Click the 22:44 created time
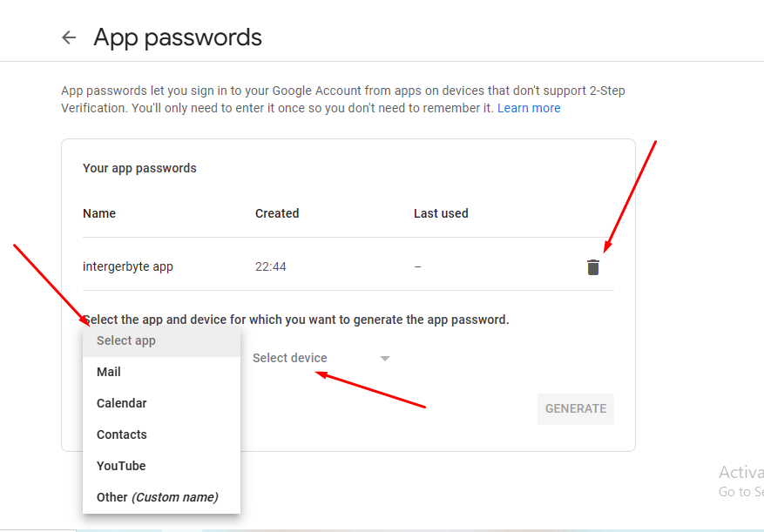This screenshot has height=532, width=764. pyautogui.click(x=270, y=267)
